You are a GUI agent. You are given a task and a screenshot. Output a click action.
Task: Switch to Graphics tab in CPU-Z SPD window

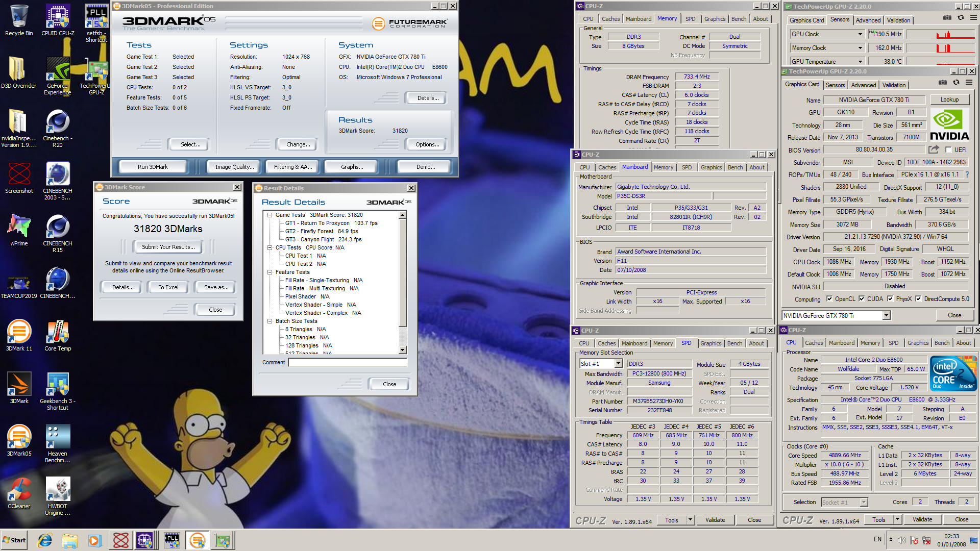711,343
